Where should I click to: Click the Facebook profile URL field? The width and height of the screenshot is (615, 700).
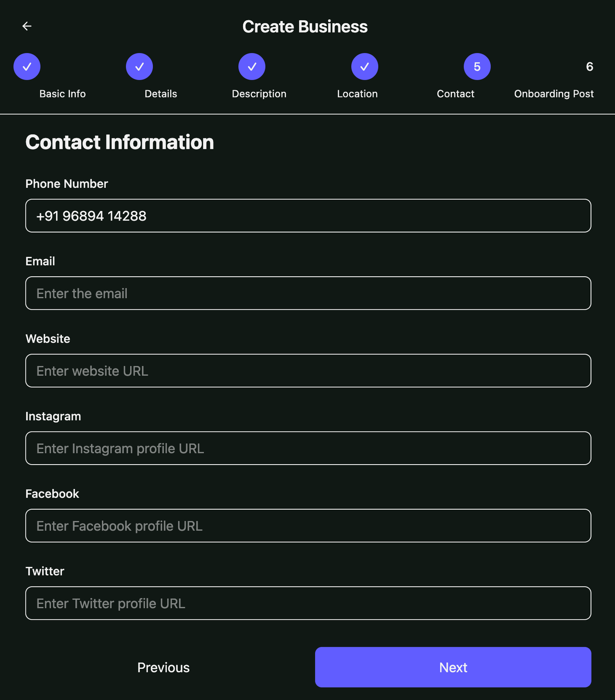[x=308, y=526]
